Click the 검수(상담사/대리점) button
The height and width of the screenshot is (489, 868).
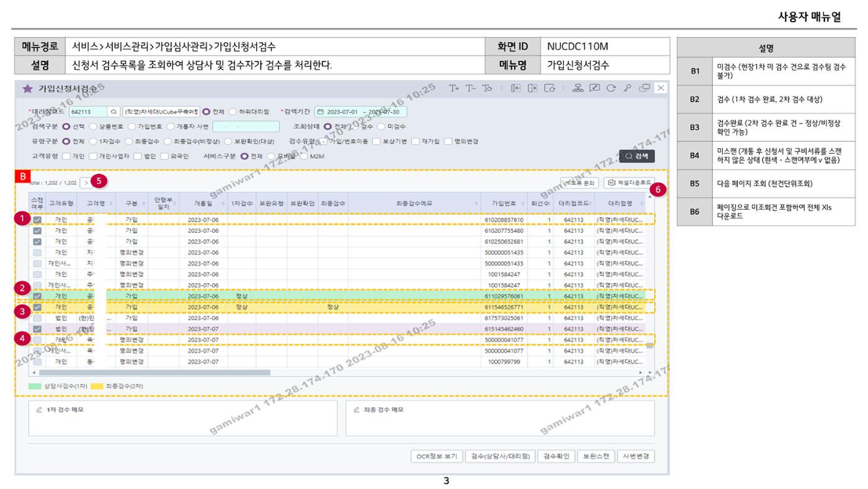pyautogui.click(x=500, y=456)
